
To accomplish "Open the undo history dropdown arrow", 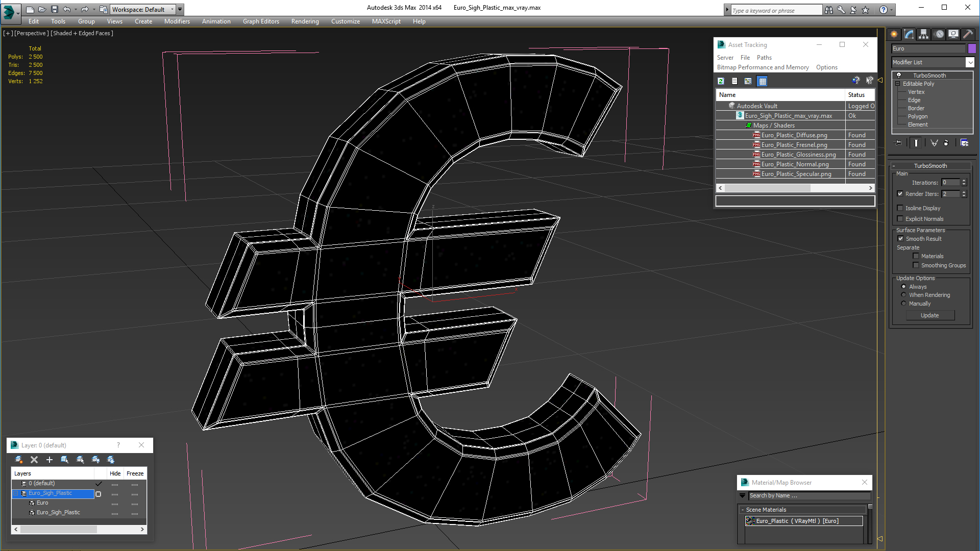I will point(76,10).
